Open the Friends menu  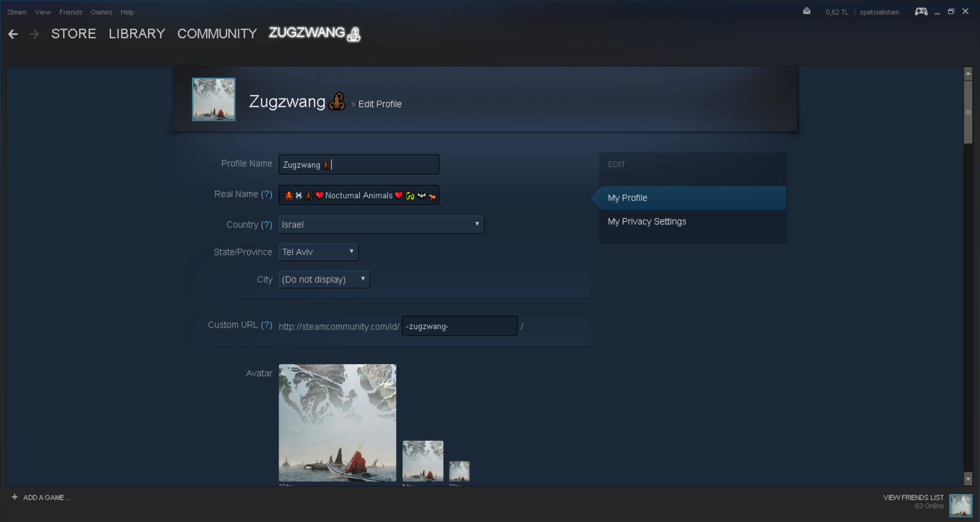[71, 12]
